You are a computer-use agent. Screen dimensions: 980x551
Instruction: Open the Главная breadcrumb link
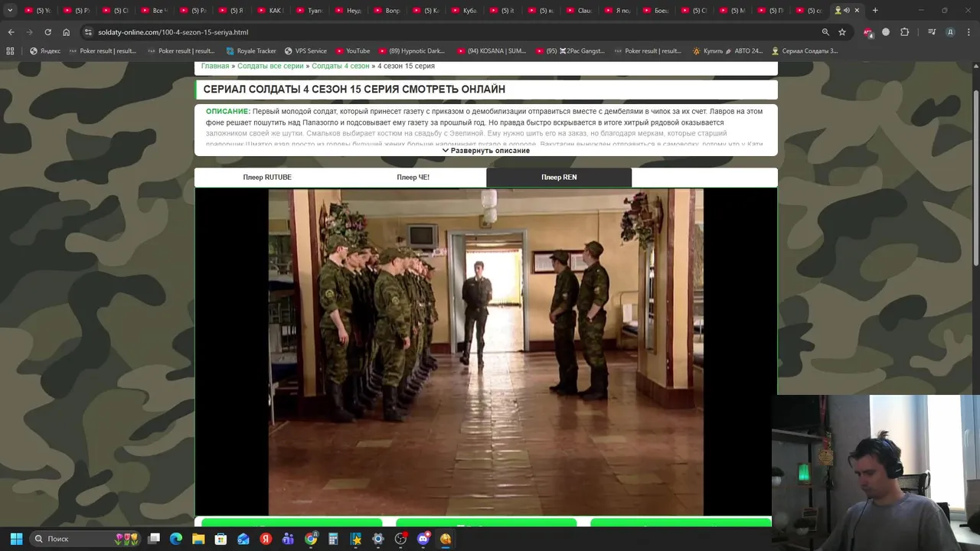click(x=215, y=67)
